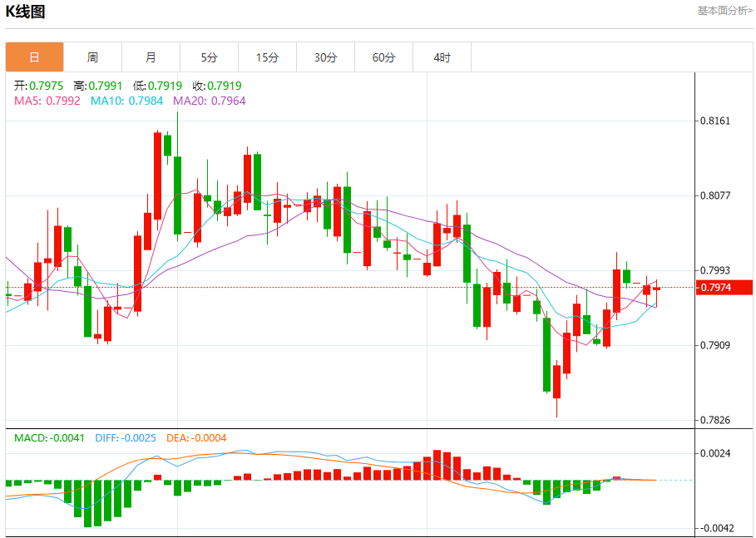Image resolution: width=756 pixels, height=538 pixels.
Task: Open the 30分 timeframe tab
Action: click(326, 57)
